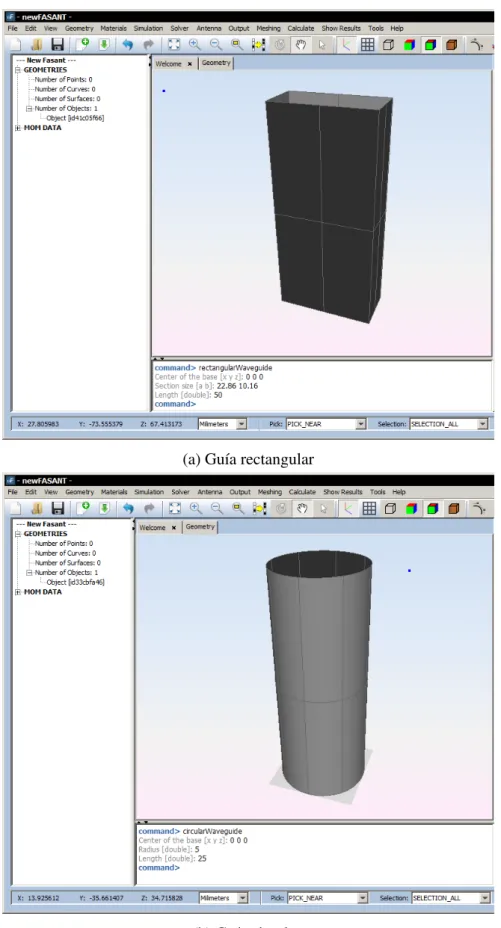Switch to Welcome tab, rectangular waveguide window
Screen dimensions: 501x928
pos(169,63)
